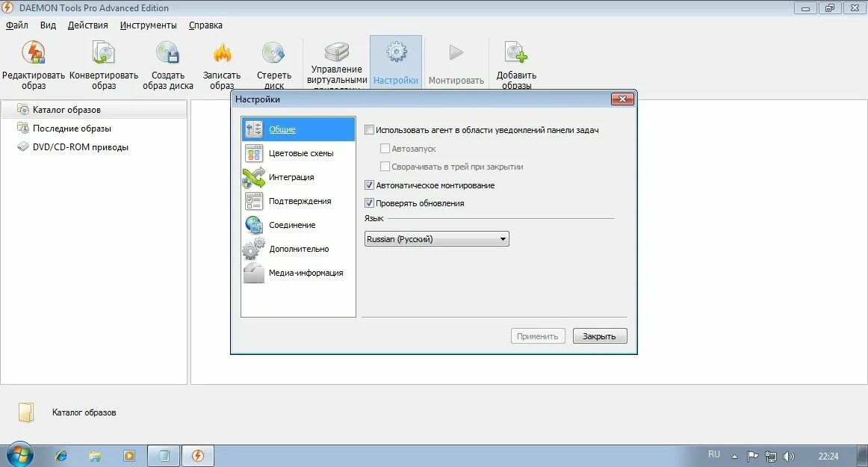Open the Справка menu

(205, 25)
